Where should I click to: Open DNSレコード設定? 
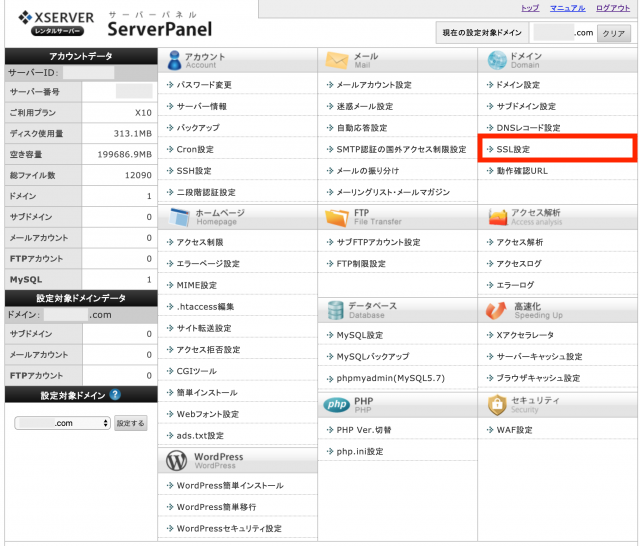pos(528,128)
